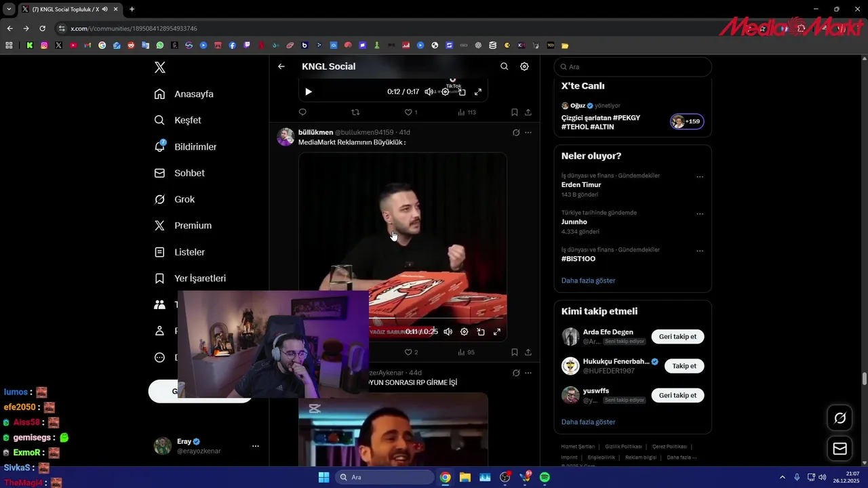Open a new browser tab
868x488 pixels.
pos(132,9)
